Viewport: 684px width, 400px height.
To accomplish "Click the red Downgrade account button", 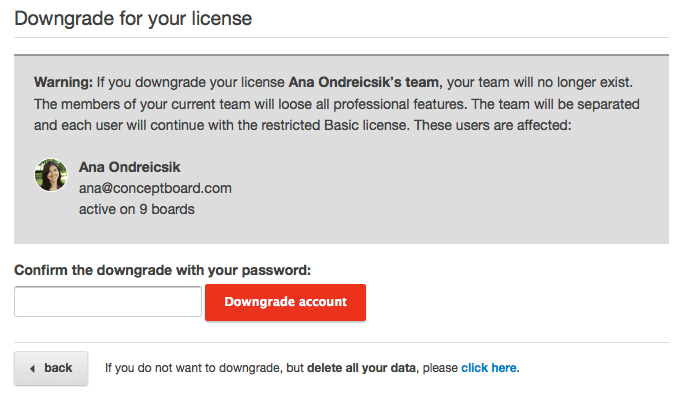I will click(285, 302).
